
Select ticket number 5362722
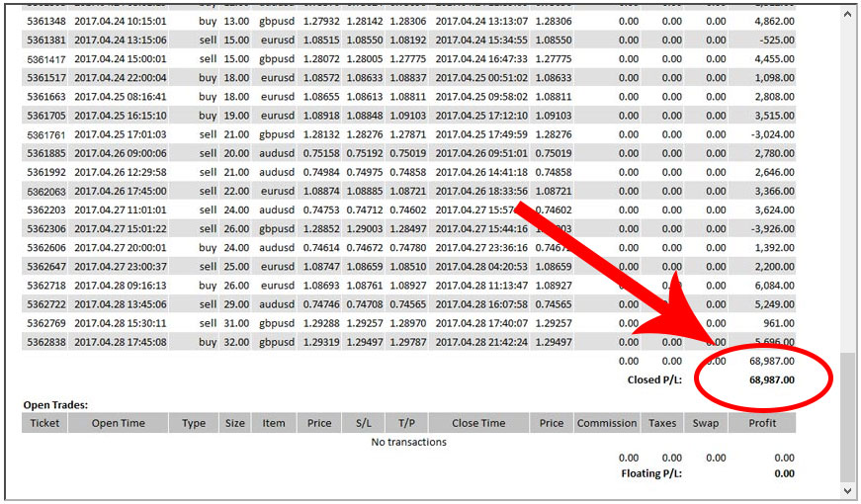point(46,304)
